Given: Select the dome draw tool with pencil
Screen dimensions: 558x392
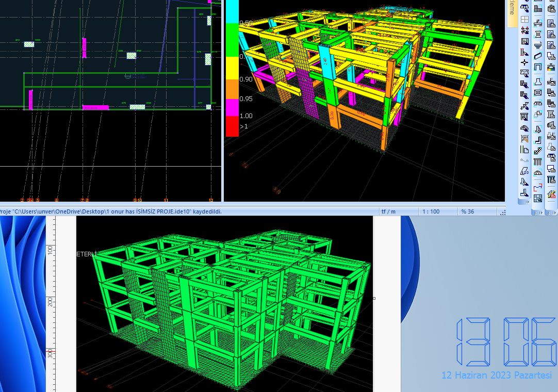Looking at the screenshot, I should click(x=524, y=128).
